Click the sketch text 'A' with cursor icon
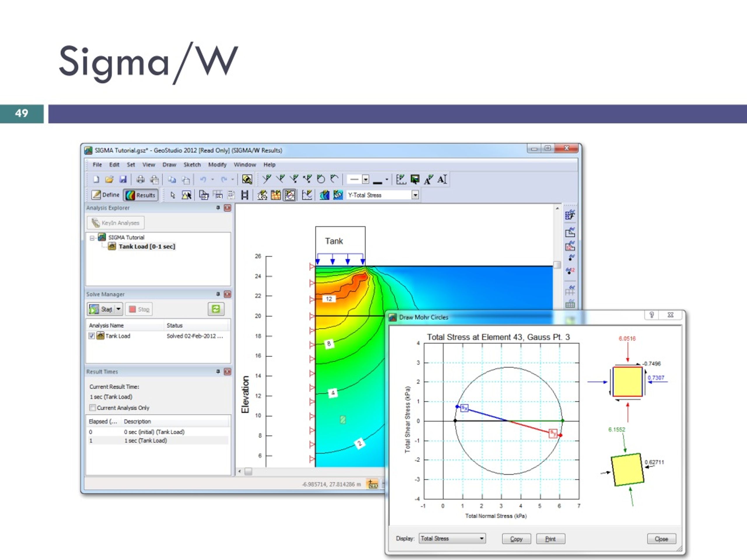This screenshot has width=747, height=560. click(x=442, y=179)
